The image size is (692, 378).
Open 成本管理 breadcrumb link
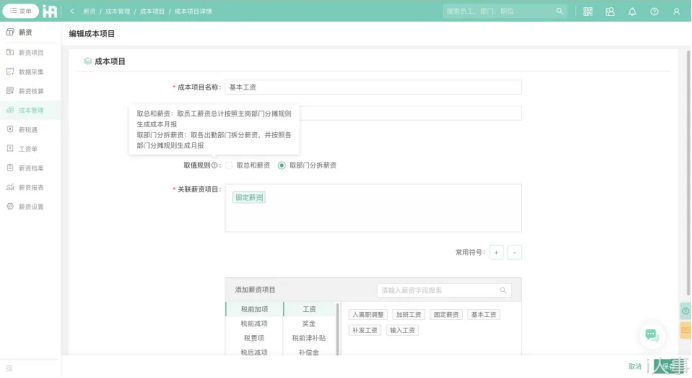coord(117,11)
